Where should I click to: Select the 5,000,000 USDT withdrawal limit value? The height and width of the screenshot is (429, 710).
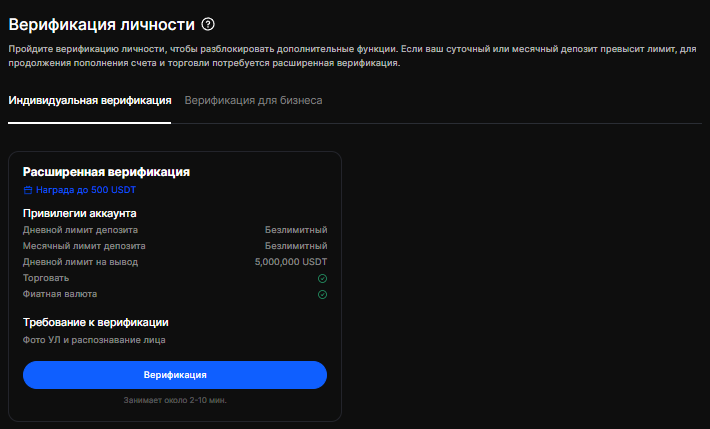(291, 262)
